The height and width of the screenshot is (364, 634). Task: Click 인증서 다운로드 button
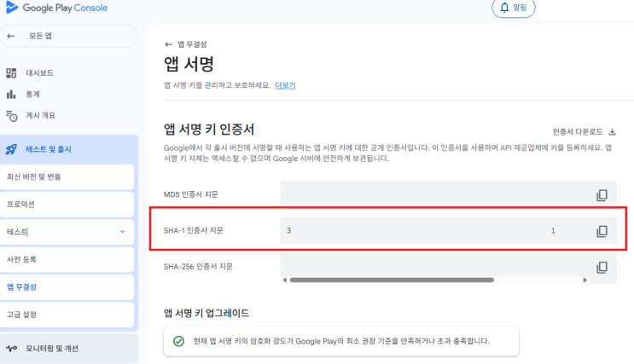click(584, 131)
